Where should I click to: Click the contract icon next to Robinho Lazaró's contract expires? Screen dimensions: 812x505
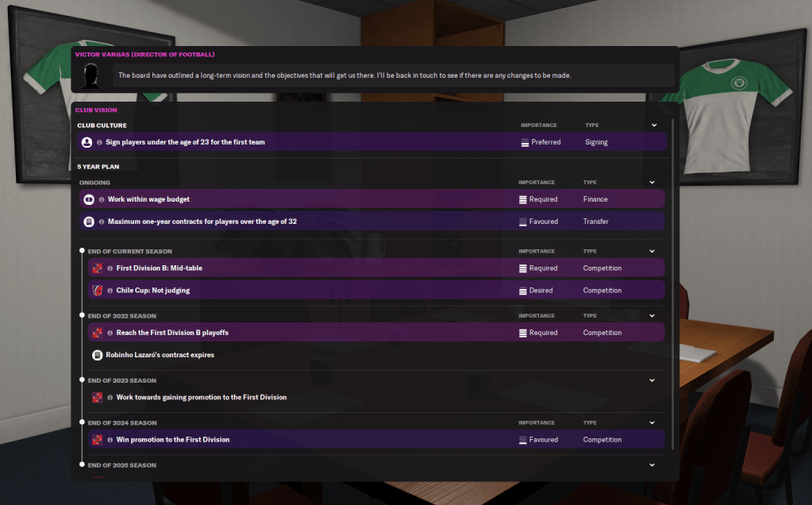pos(98,355)
